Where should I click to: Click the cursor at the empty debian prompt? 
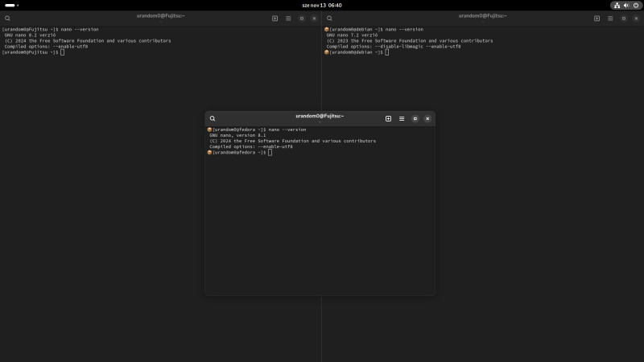(387, 52)
